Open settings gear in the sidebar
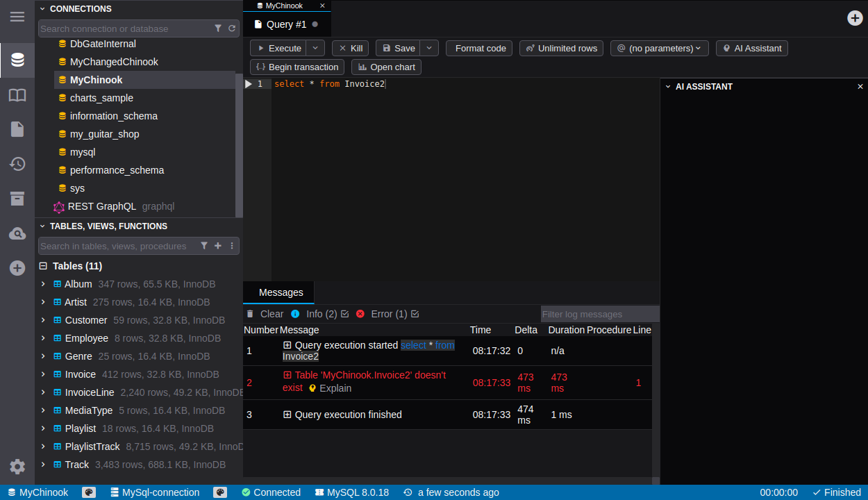Screen dimensions: 868x500 (17, 467)
